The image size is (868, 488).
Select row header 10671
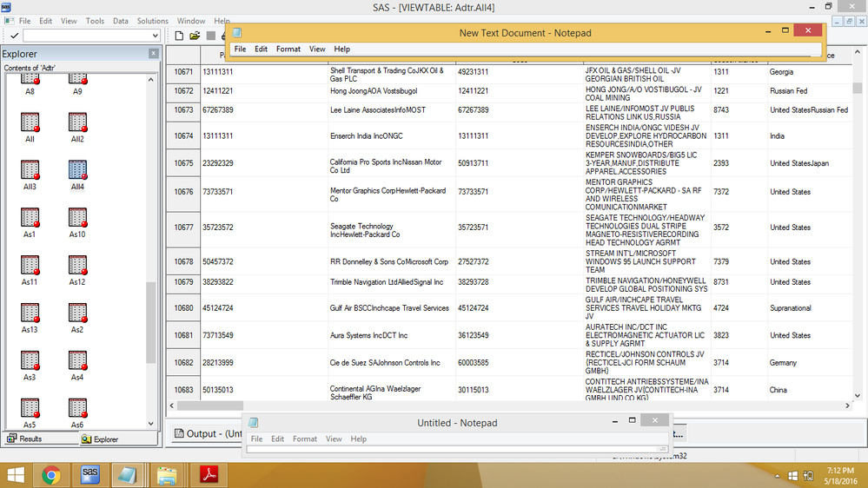pyautogui.click(x=183, y=72)
